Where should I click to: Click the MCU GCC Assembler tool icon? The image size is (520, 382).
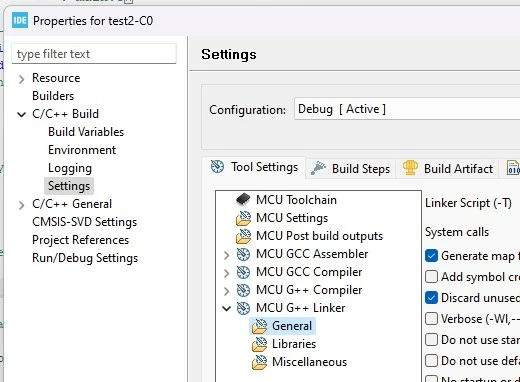click(243, 254)
